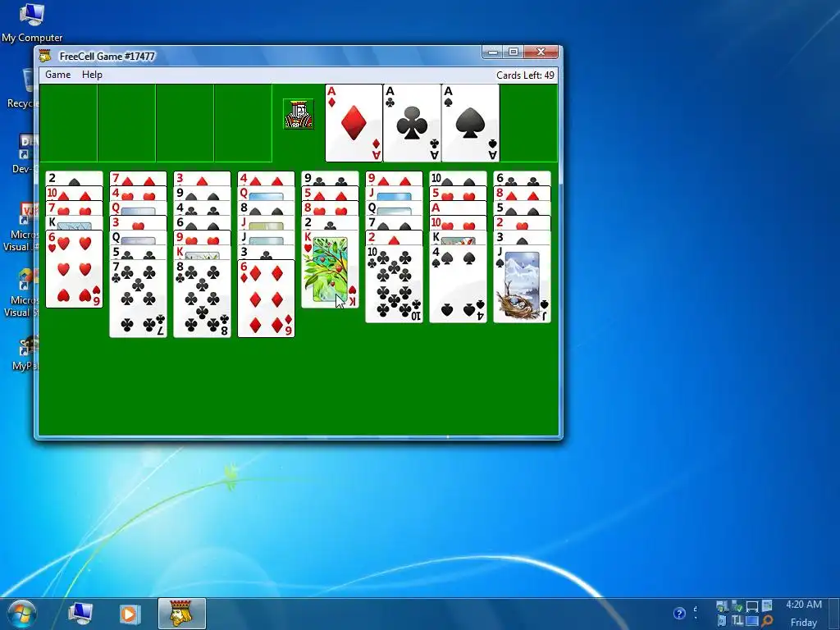
Task: Click the 2 of Spades card
Action: click(x=74, y=178)
